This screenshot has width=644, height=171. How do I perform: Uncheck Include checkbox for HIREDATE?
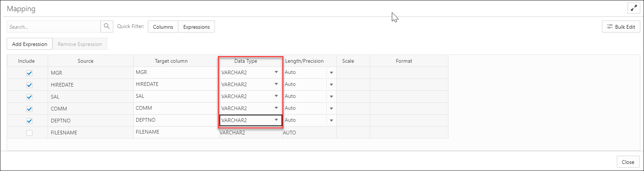point(29,85)
